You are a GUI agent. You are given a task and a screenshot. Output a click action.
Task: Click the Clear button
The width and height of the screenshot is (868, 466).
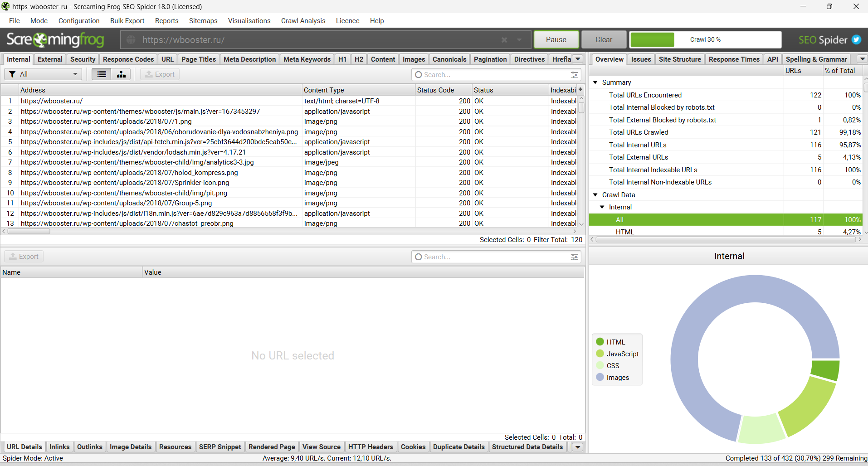tap(604, 39)
